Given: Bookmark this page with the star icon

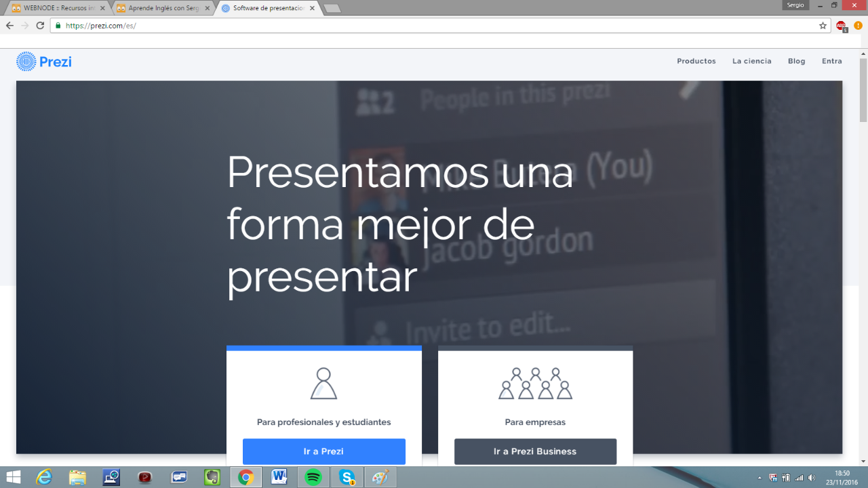Looking at the screenshot, I should (823, 26).
